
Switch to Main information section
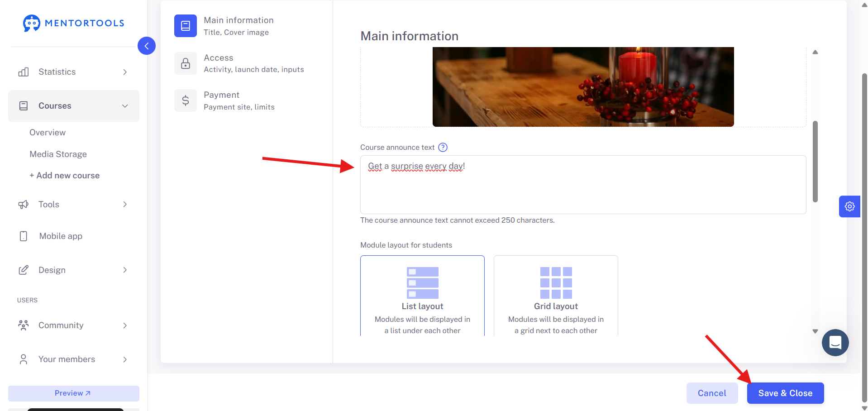click(247, 26)
